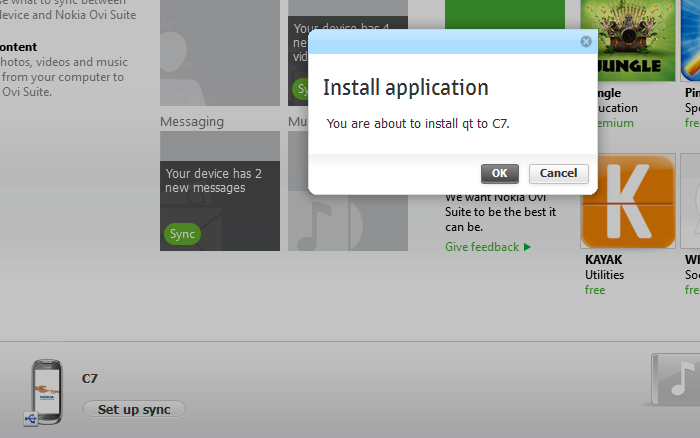This screenshot has width=700, height=438.
Task: Cancel the Install application dialog
Action: (x=558, y=174)
